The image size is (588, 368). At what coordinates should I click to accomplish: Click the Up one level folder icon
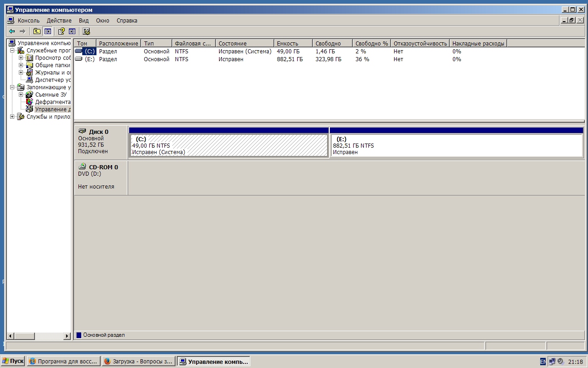[37, 31]
